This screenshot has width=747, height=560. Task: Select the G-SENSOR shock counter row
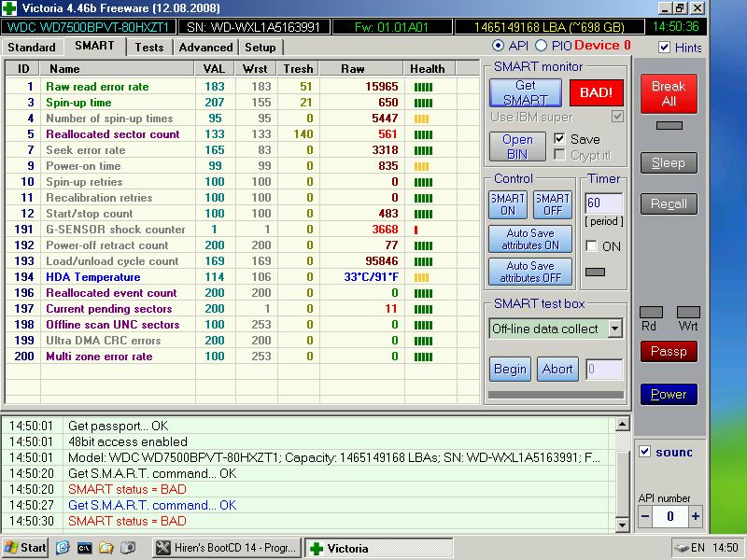click(242, 230)
